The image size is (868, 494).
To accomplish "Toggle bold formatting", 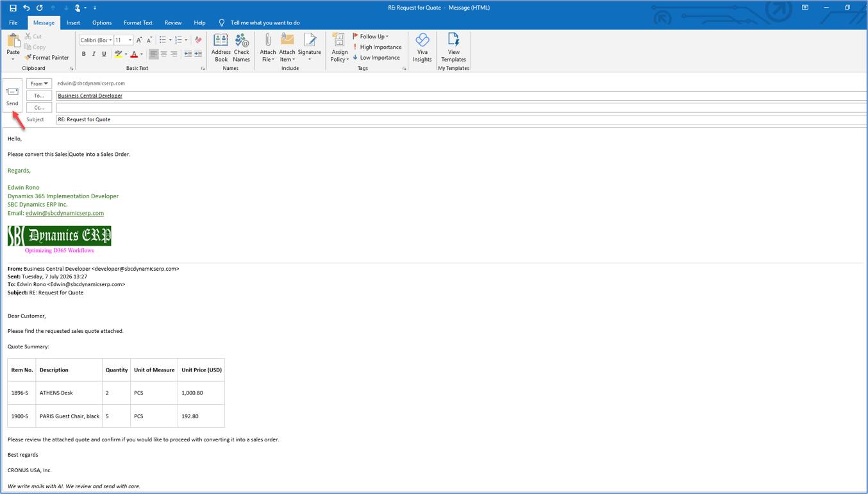I will [83, 54].
